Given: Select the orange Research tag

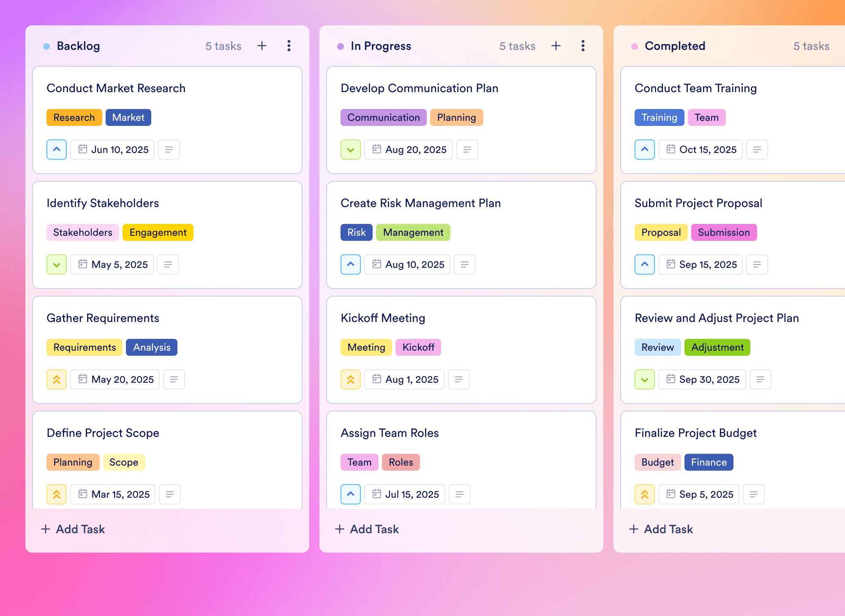Looking at the screenshot, I should [74, 117].
